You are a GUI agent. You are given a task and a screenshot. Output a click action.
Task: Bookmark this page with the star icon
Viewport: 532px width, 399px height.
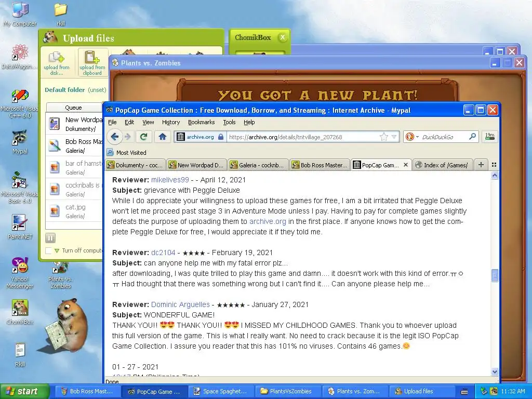(384, 137)
